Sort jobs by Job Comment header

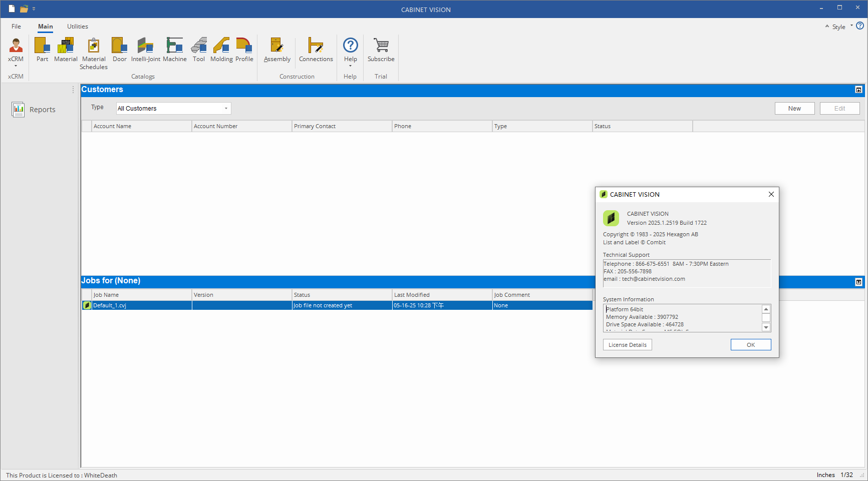(x=542, y=295)
